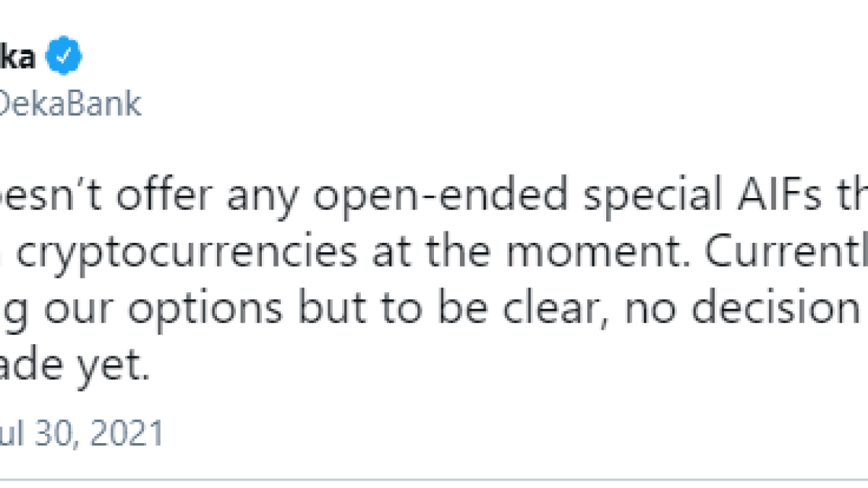Viewport: 868px width, 488px height.
Task: Open the DekaBank handle link
Action: 70,104
